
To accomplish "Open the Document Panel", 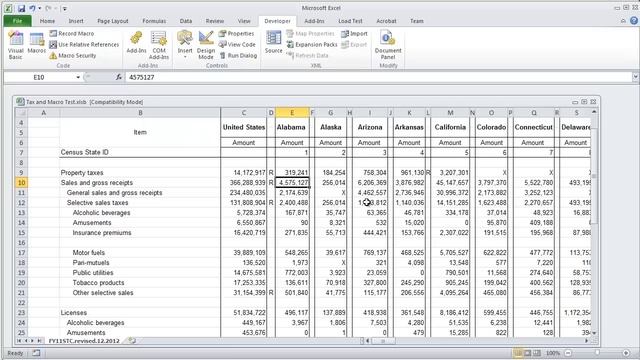I will [388, 45].
